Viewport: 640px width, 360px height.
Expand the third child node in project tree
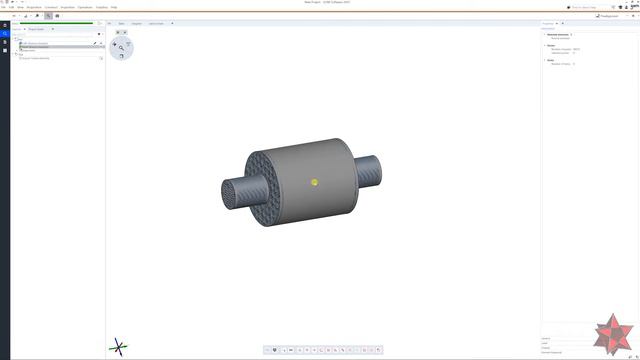tap(17, 51)
